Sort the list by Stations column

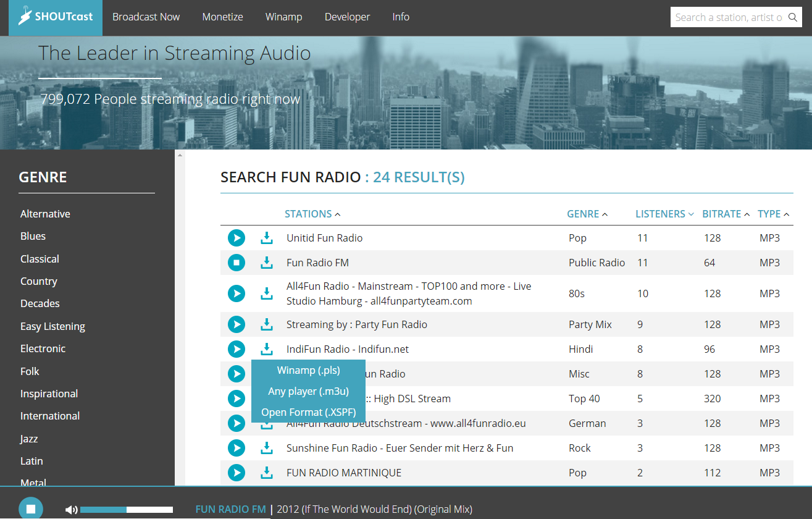coord(312,214)
